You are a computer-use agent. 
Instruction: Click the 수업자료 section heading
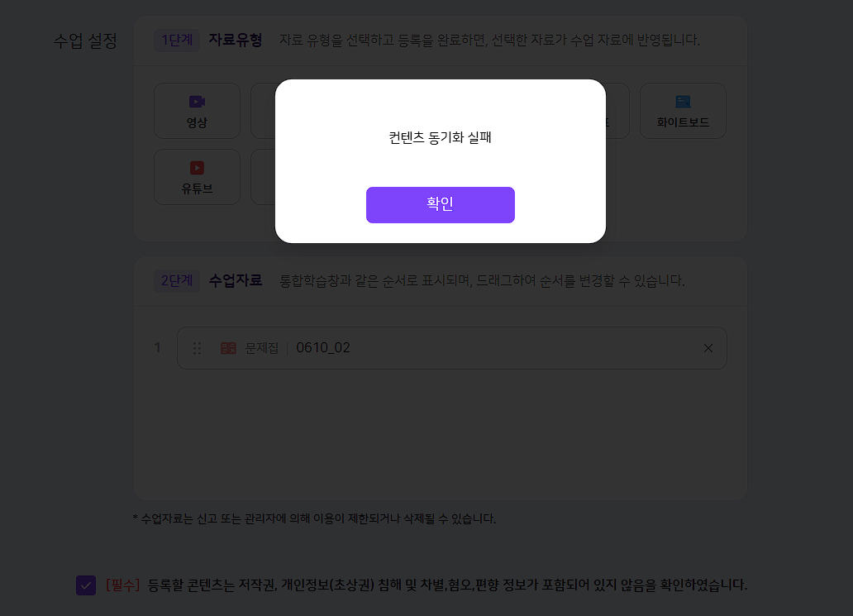[236, 280]
